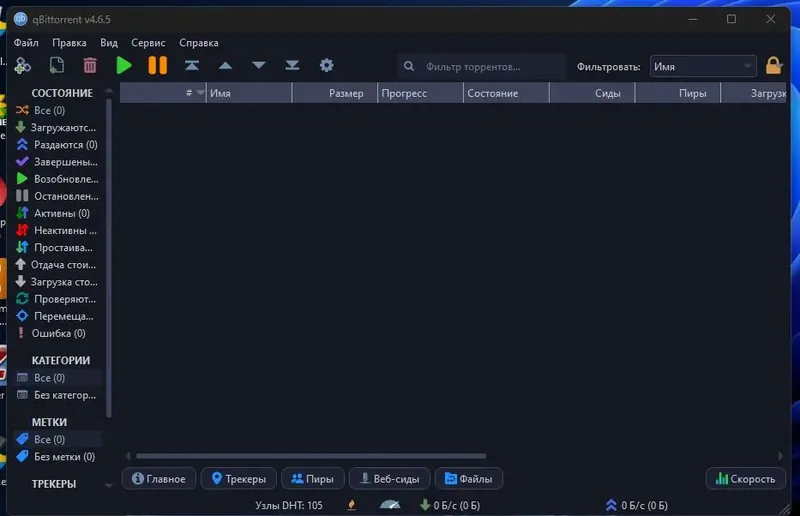Switch to the Файлы tab
The height and width of the screenshot is (516, 800).
tap(469, 479)
